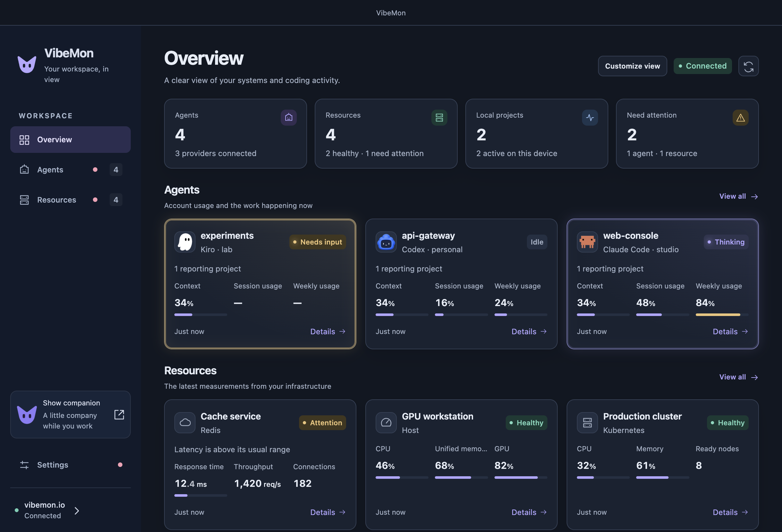Click the Customize view button
782x532 pixels.
point(632,66)
